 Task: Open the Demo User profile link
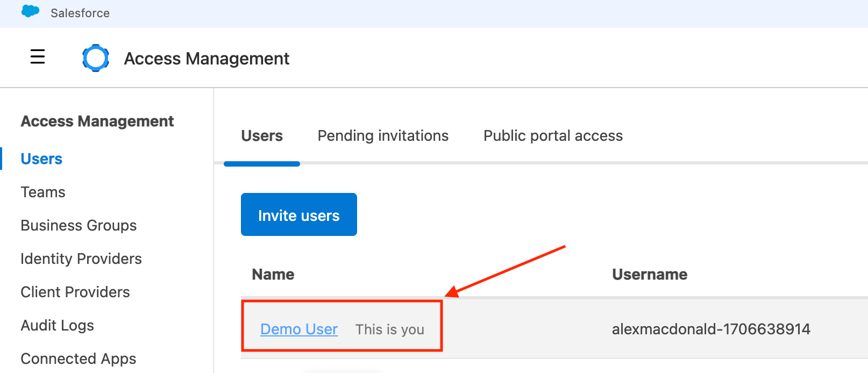(x=299, y=329)
